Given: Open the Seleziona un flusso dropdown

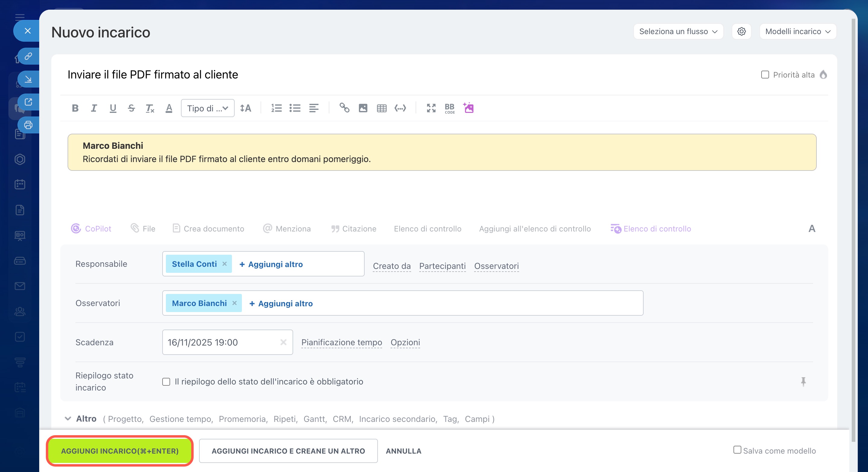Looking at the screenshot, I should coord(678,31).
